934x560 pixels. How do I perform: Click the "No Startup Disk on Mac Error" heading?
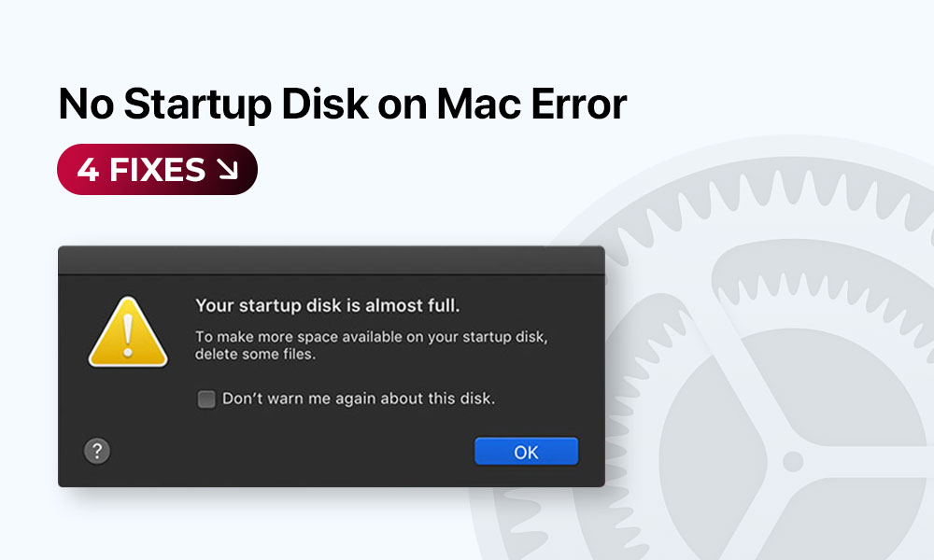[343, 105]
